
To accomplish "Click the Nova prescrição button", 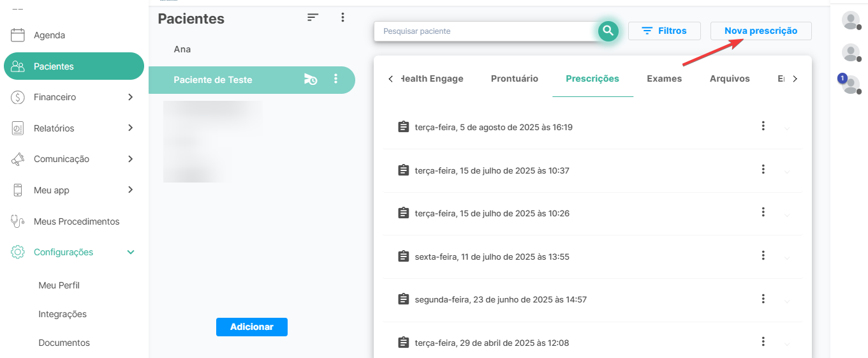I will (760, 31).
